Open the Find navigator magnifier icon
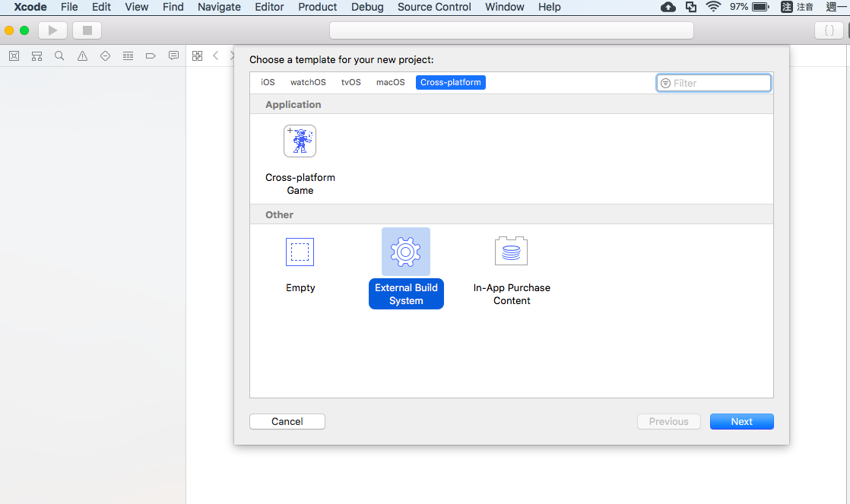850x504 pixels. [x=59, y=55]
